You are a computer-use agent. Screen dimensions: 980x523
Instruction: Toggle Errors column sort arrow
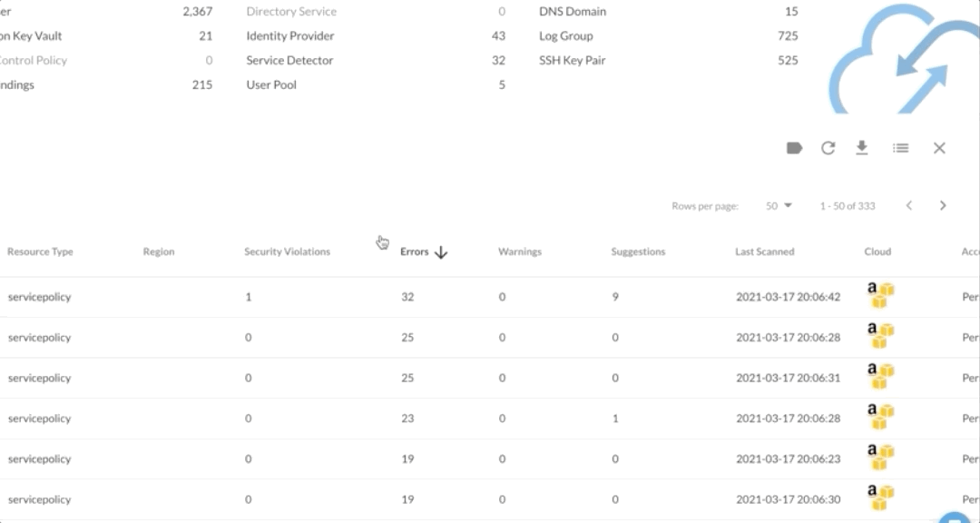441,252
